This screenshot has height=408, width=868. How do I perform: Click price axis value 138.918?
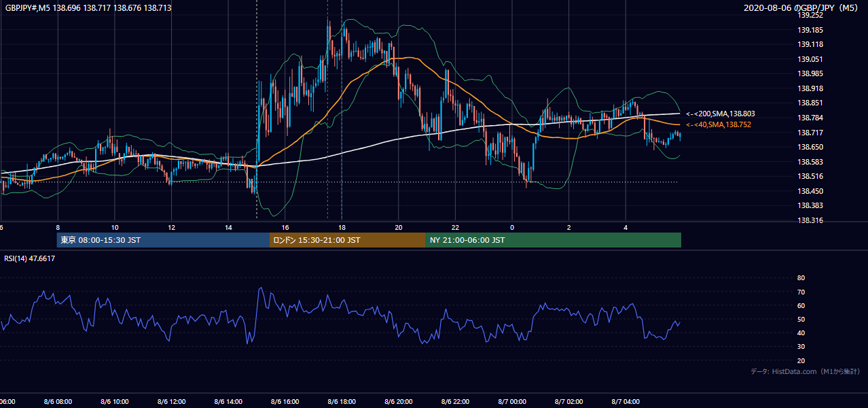click(810, 88)
